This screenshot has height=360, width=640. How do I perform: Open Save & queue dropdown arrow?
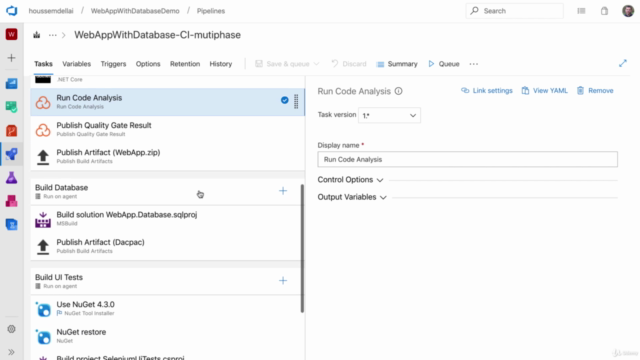click(x=316, y=64)
